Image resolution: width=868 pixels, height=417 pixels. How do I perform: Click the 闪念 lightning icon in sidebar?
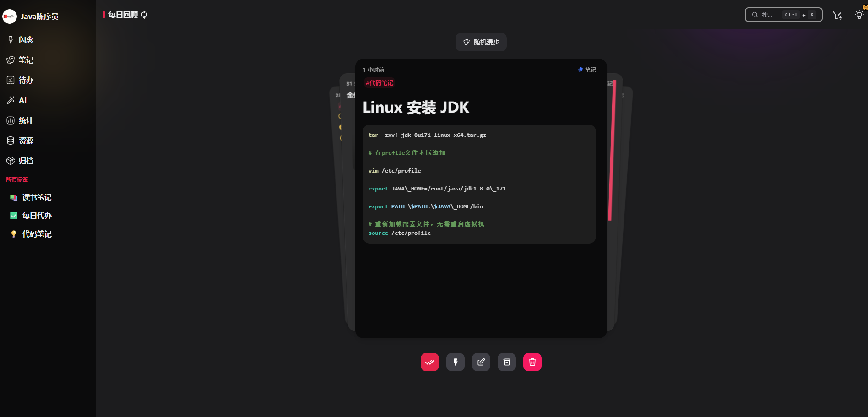[11, 40]
